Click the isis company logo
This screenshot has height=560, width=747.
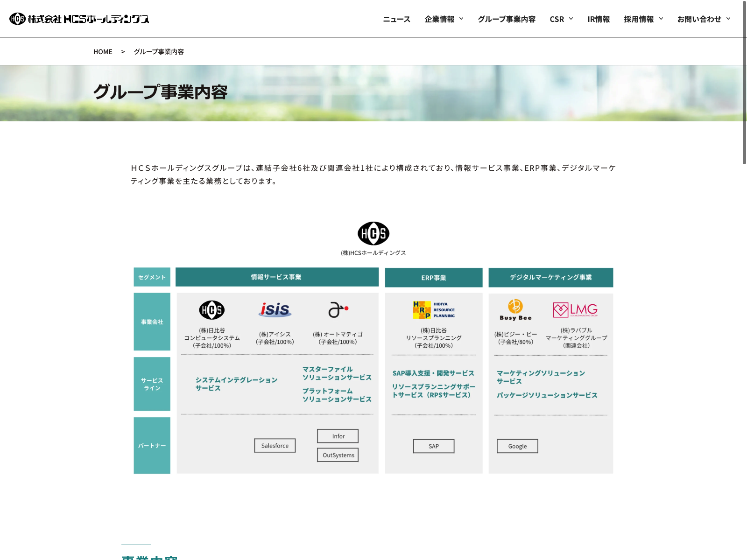coord(275,309)
